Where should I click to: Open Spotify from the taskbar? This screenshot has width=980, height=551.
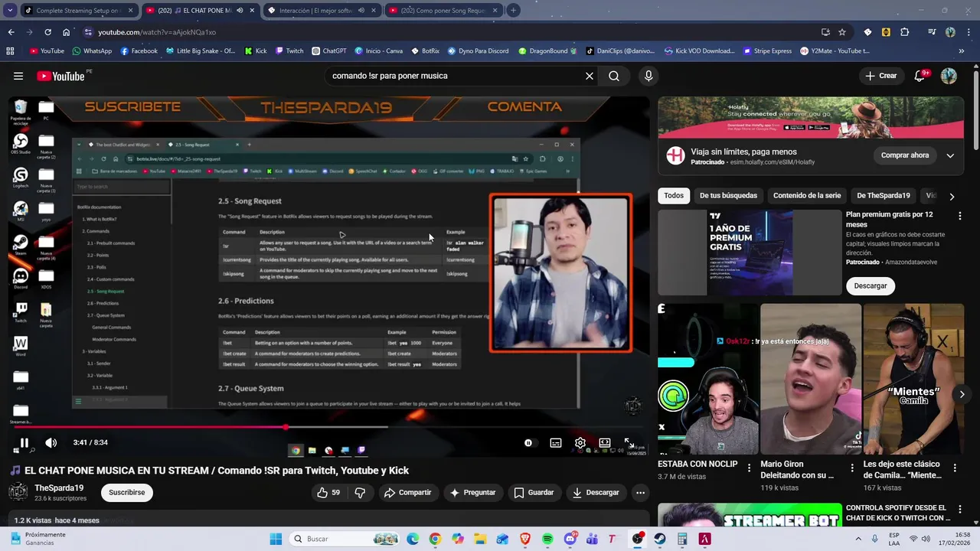pyautogui.click(x=547, y=539)
